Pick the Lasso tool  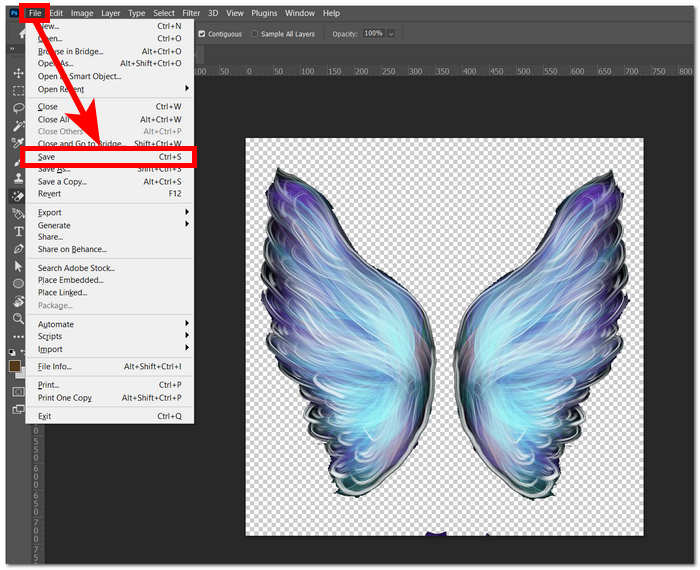[18, 108]
